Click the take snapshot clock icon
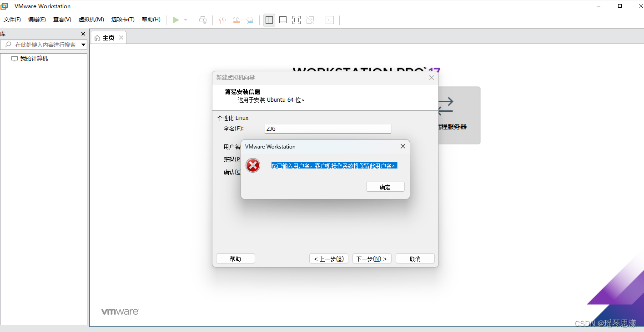Viewport: 644px width, 332px height. click(222, 20)
